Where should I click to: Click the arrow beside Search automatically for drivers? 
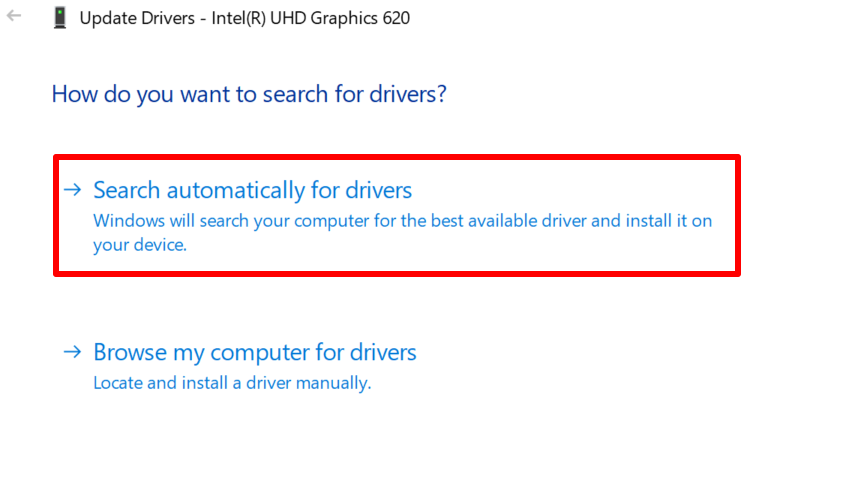[x=72, y=190]
